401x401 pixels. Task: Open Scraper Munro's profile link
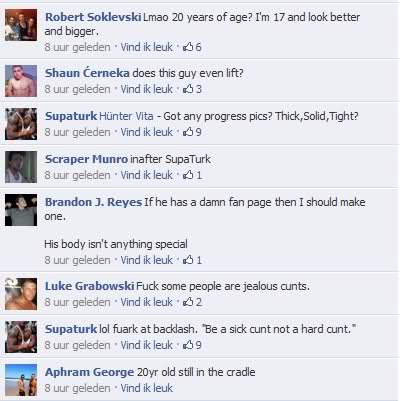coord(86,159)
